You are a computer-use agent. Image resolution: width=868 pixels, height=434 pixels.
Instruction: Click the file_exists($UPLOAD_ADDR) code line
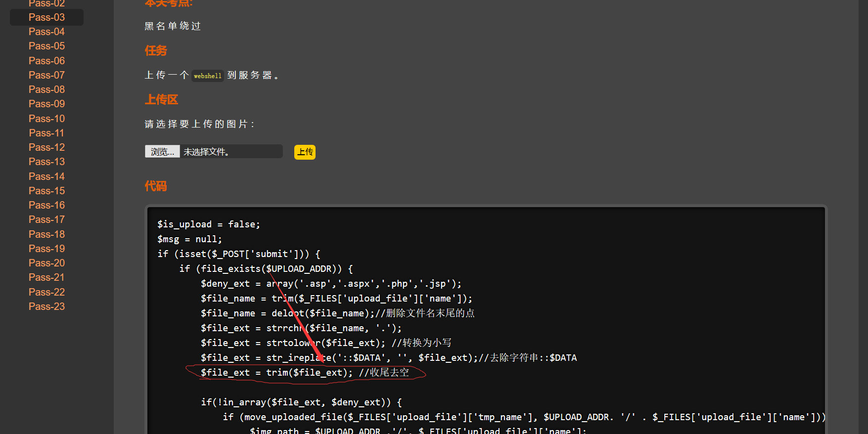[266, 269]
